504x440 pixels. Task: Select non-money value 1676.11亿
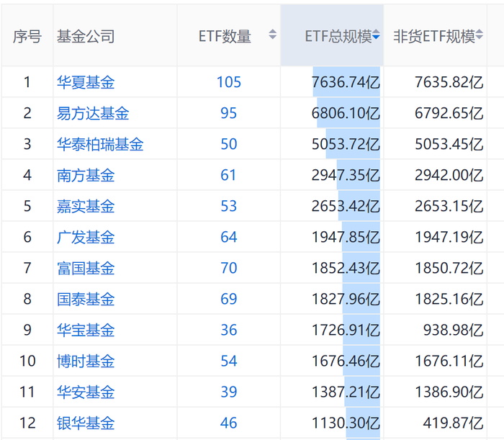tap(449, 361)
